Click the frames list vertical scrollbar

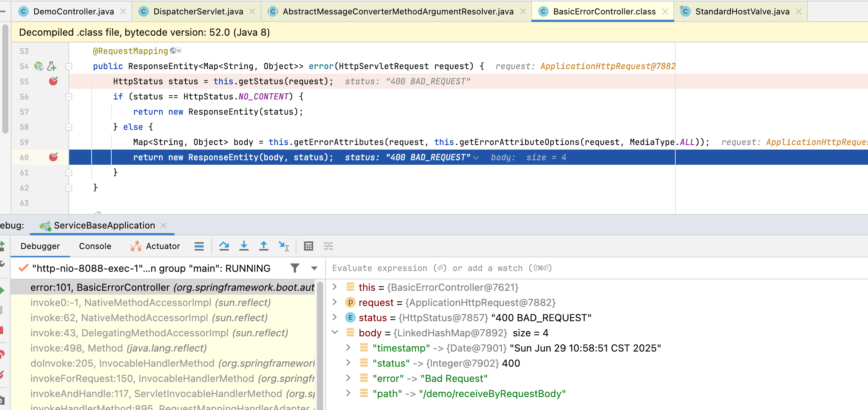320,342
